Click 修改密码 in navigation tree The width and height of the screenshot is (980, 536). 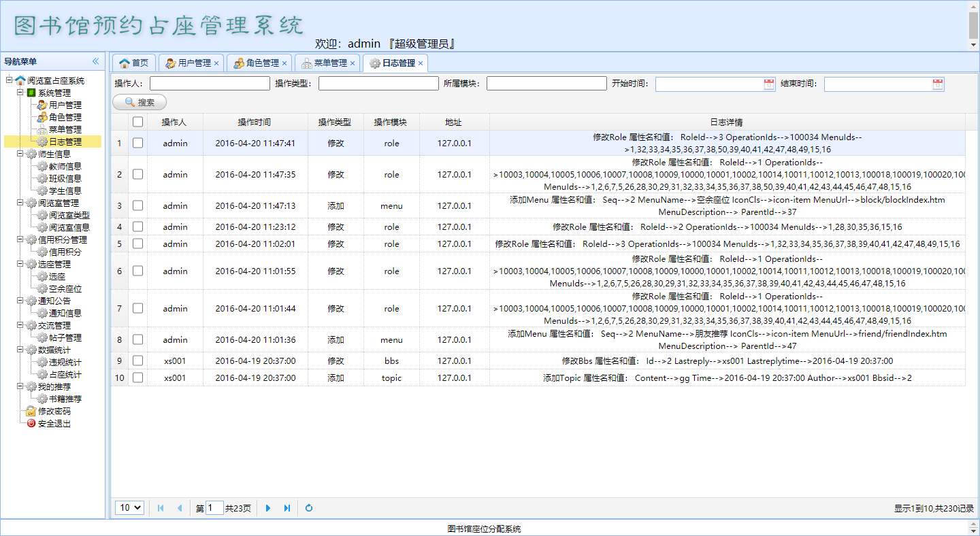54,412
